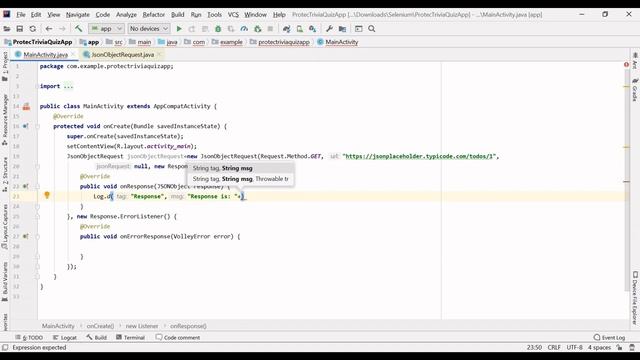Open the TODO tool window

(29, 338)
